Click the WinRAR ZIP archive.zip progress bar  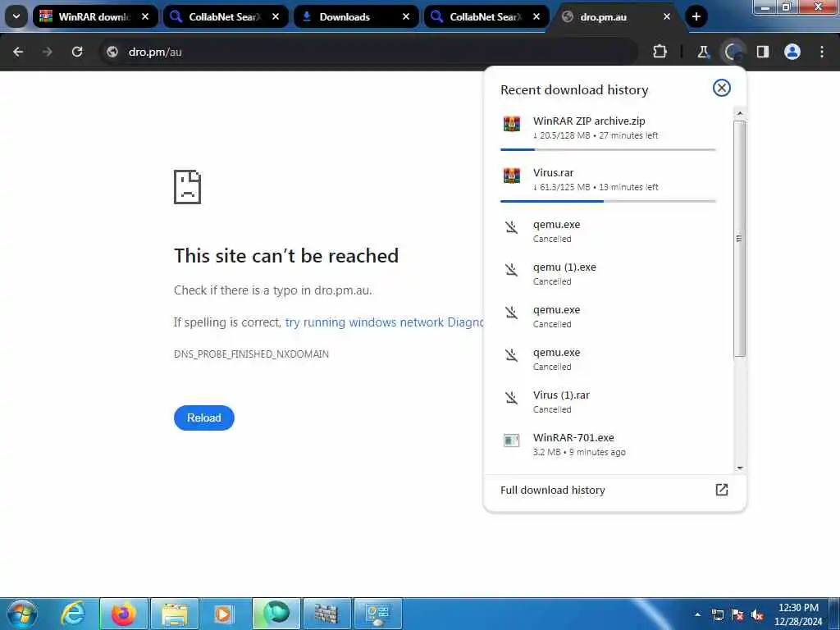(608, 149)
